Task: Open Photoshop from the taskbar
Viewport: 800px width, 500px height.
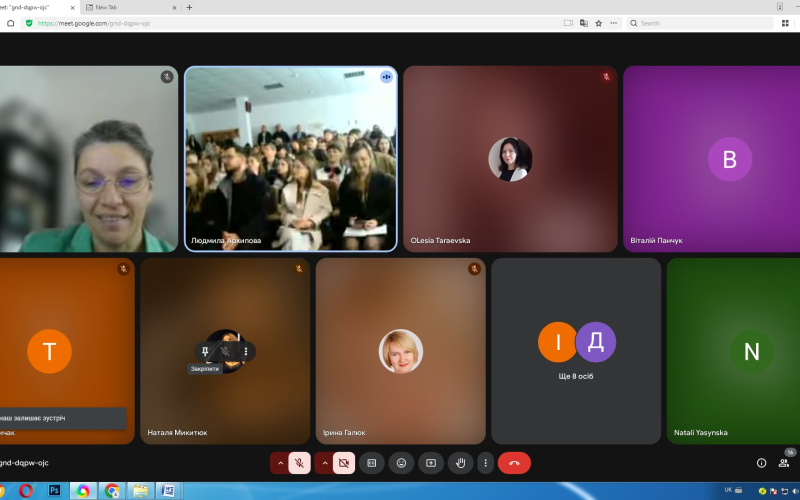Action: point(54,491)
